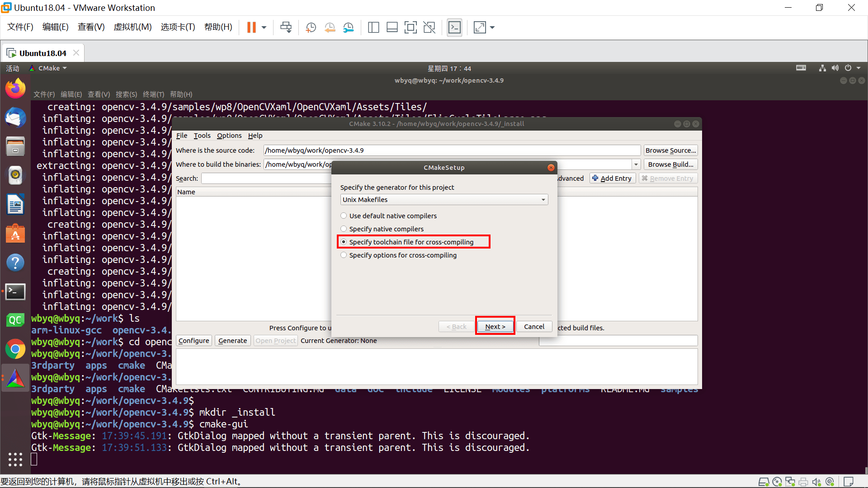This screenshot has width=868, height=488.
Task: Click the Unity mode icon
Action: pyautogui.click(x=429, y=28)
